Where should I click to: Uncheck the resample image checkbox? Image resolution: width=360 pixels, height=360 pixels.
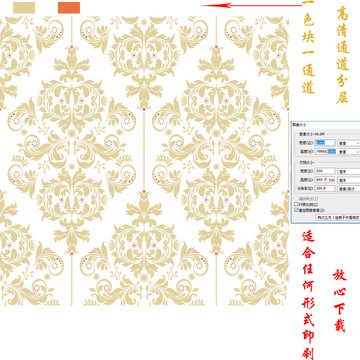(x=296, y=210)
